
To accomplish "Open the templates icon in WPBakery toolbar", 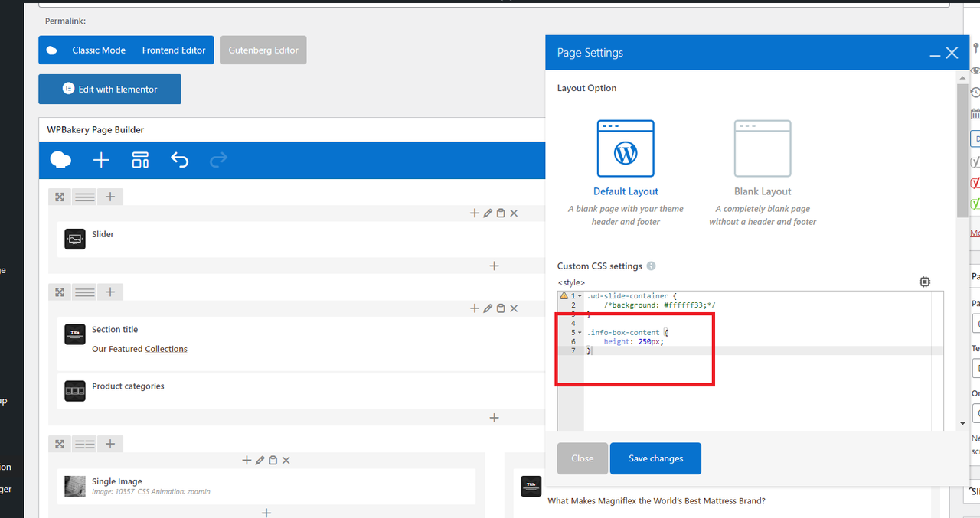I will 140,160.
